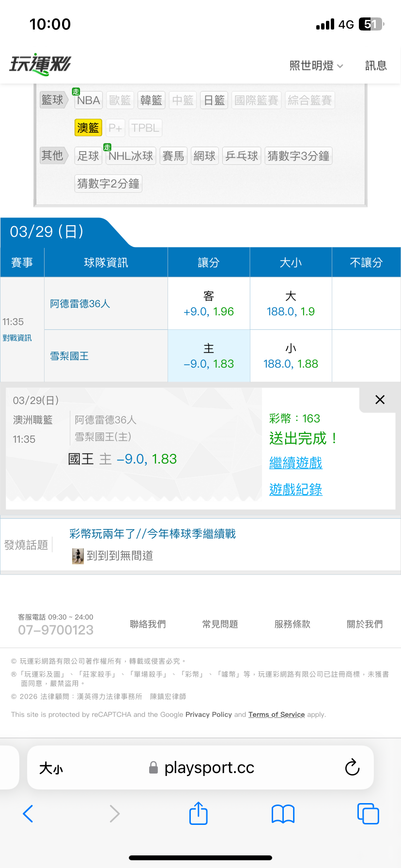Open hot topic 彩幣玩兩年了 post
Image resolution: width=401 pixels, height=868 pixels.
(x=153, y=534)
